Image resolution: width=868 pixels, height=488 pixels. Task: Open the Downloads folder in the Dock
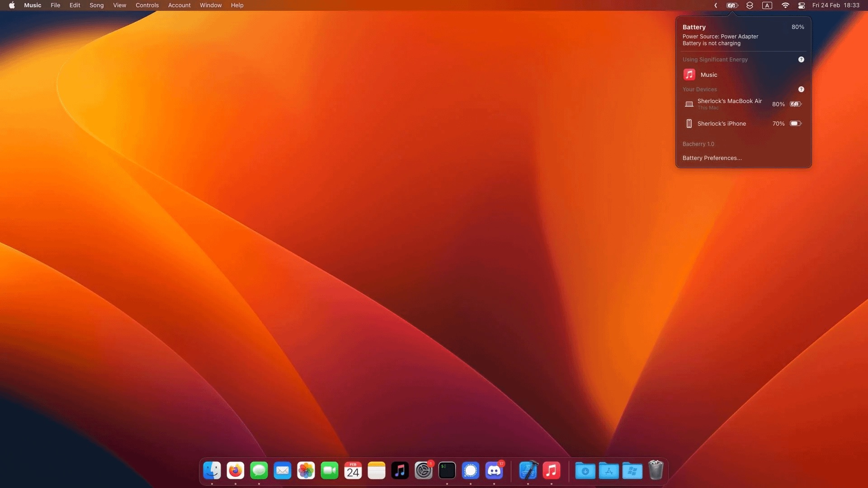pyautogui.click(x=585, y=471)
